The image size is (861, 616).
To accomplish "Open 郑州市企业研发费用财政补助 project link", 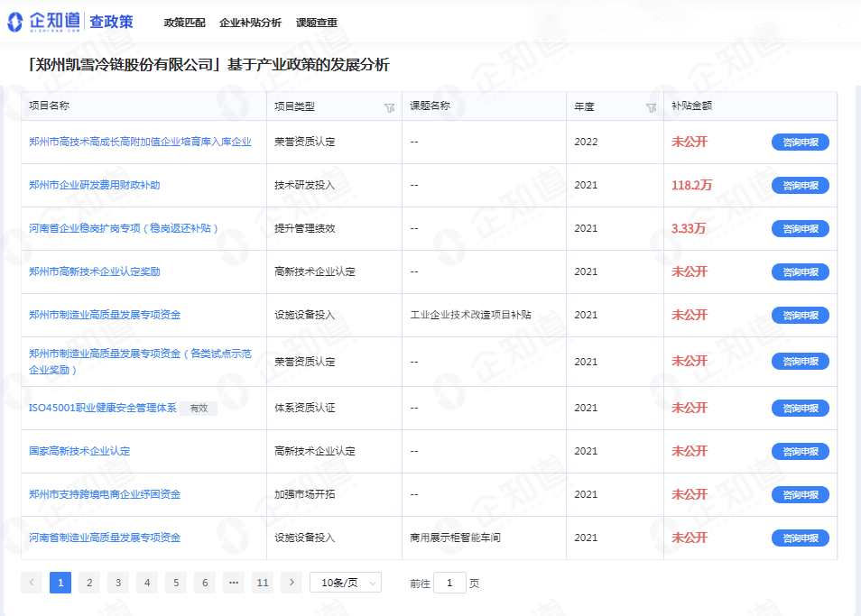I will (95, 185).
